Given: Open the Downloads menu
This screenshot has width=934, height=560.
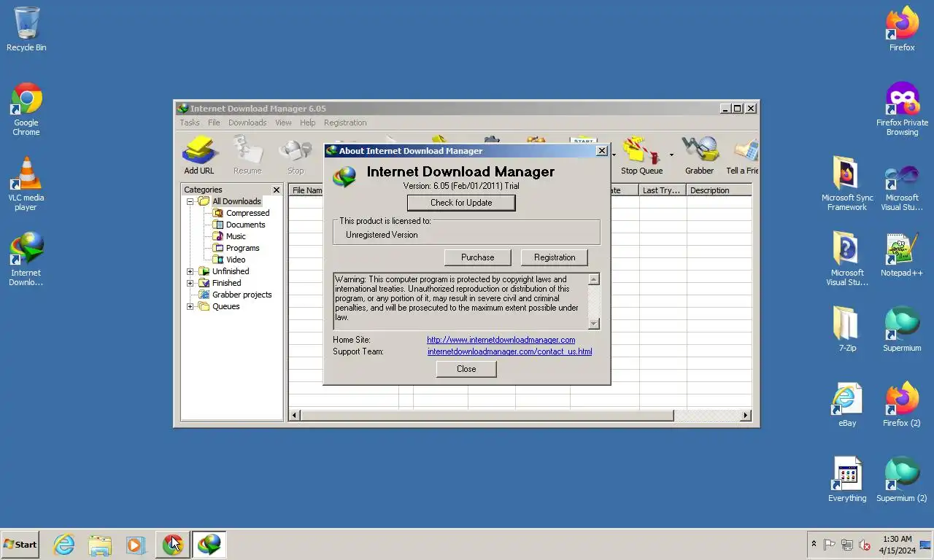Looking at the screenshot, I should click(x=247, y=122).
